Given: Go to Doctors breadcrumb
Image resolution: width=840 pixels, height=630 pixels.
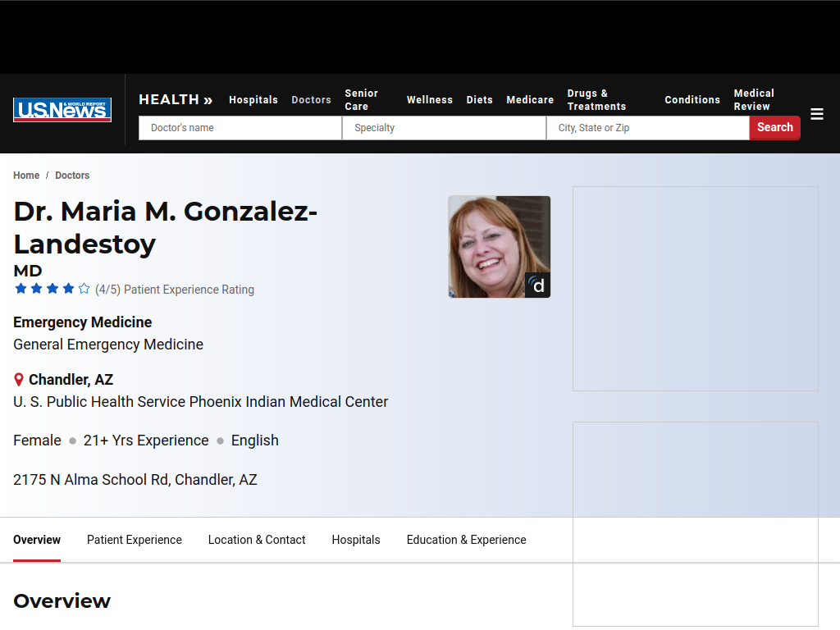Looking at the screenshot, I should pyautogui.click(x=72, y=176).
